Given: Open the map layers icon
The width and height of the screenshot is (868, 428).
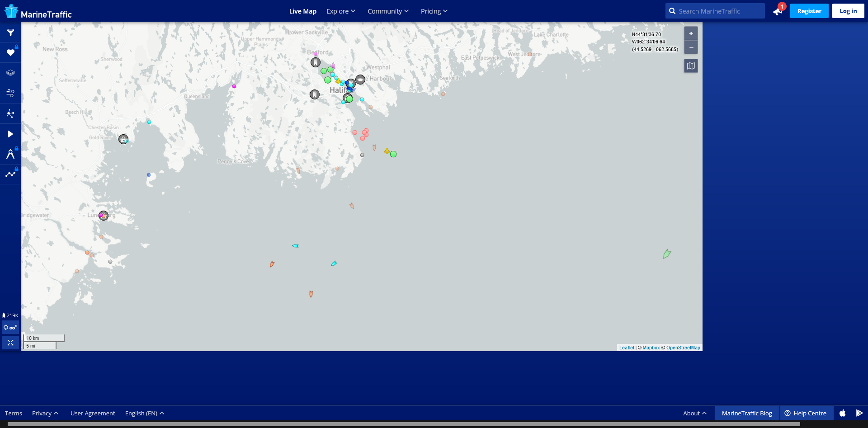Looking at the screenshot, I should click(x=10, y=73).
